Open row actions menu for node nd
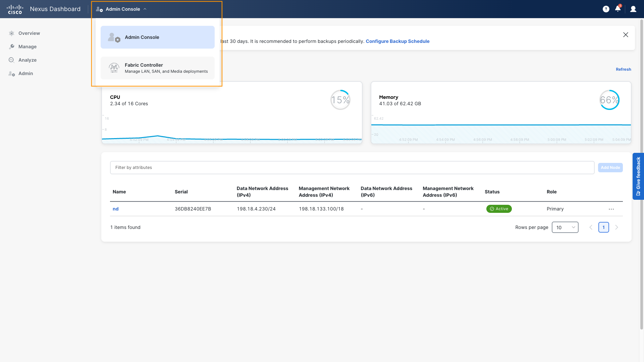The width and height of the screenshot is (644, 362). (611, 209)
